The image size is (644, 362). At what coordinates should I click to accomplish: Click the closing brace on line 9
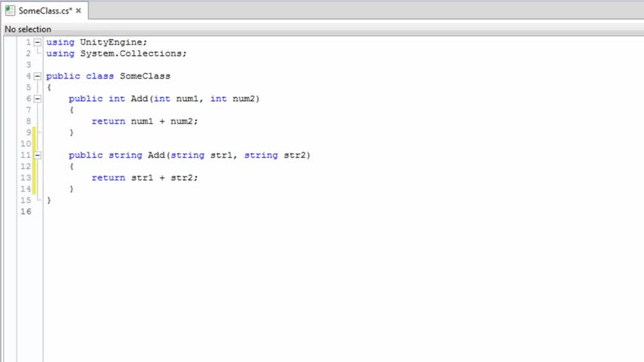pos(72,132)
